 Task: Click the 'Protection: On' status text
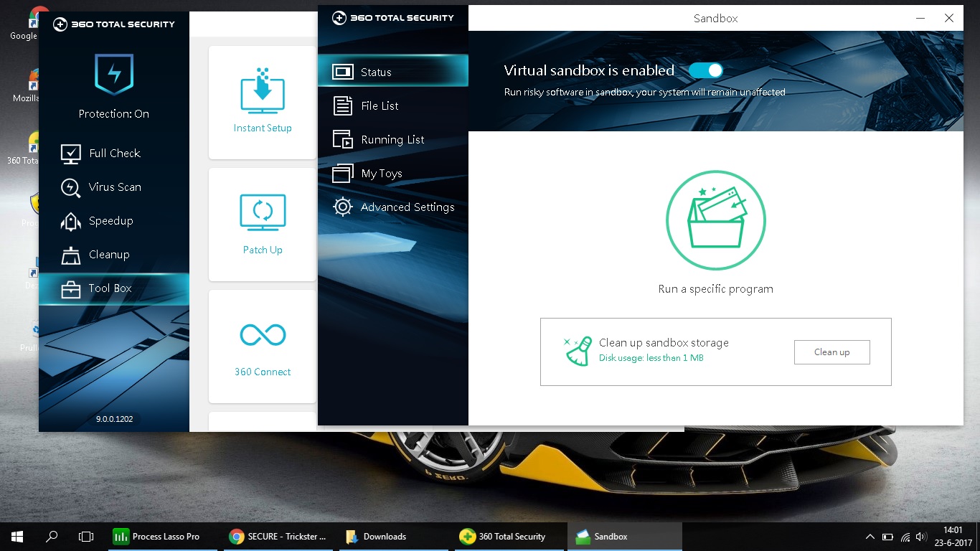click(114, 113)
